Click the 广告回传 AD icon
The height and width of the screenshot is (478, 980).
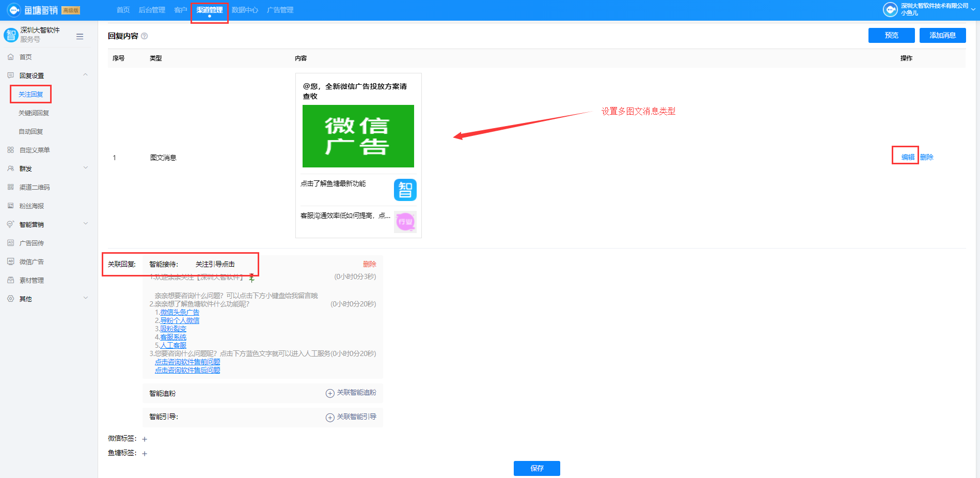[x=10, y=243]
